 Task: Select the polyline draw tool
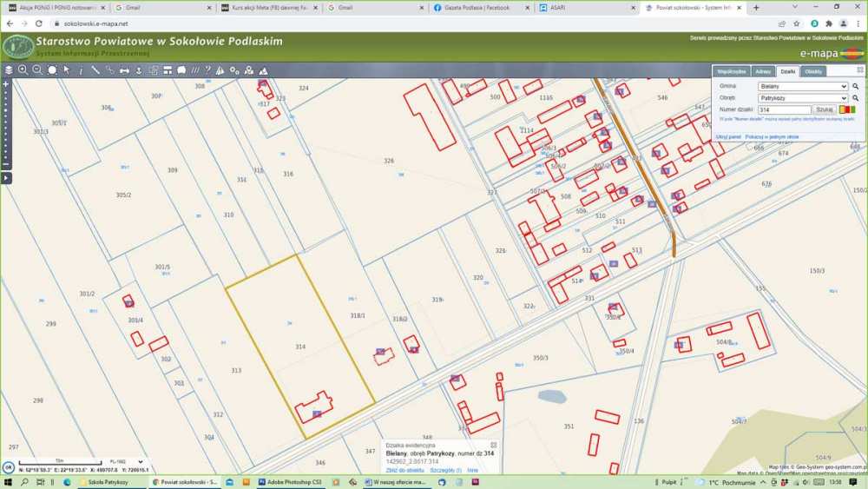(109, 70)
